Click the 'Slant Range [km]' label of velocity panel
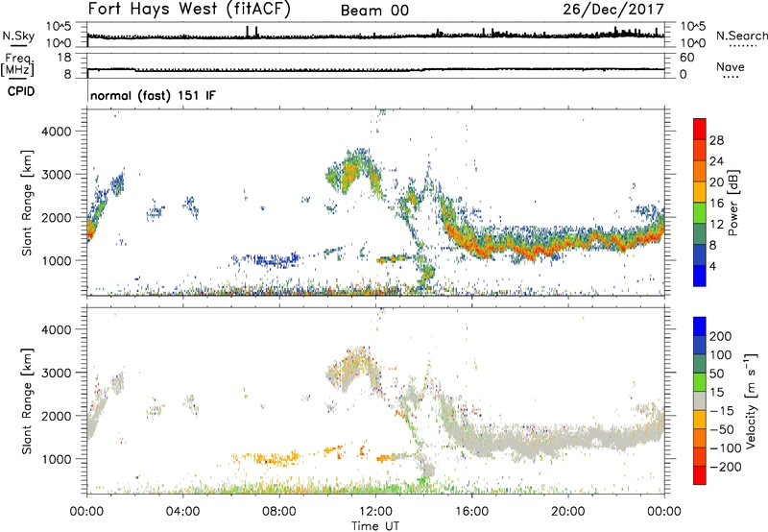Screen dimensions: 768x532 pos(27,401)
